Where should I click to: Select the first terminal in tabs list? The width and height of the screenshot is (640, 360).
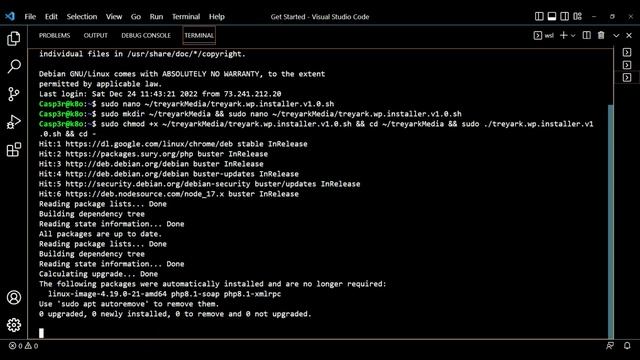[x=627, y=52]
